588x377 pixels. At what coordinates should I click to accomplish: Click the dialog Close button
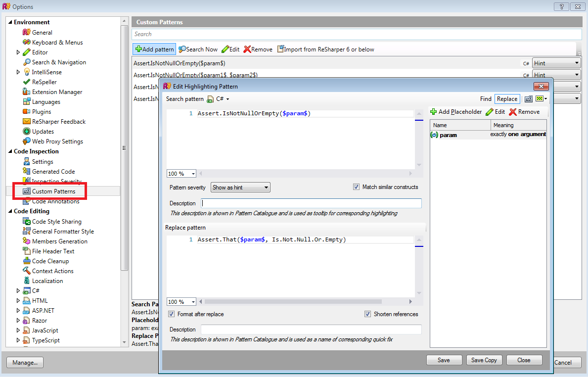point(524,360)
